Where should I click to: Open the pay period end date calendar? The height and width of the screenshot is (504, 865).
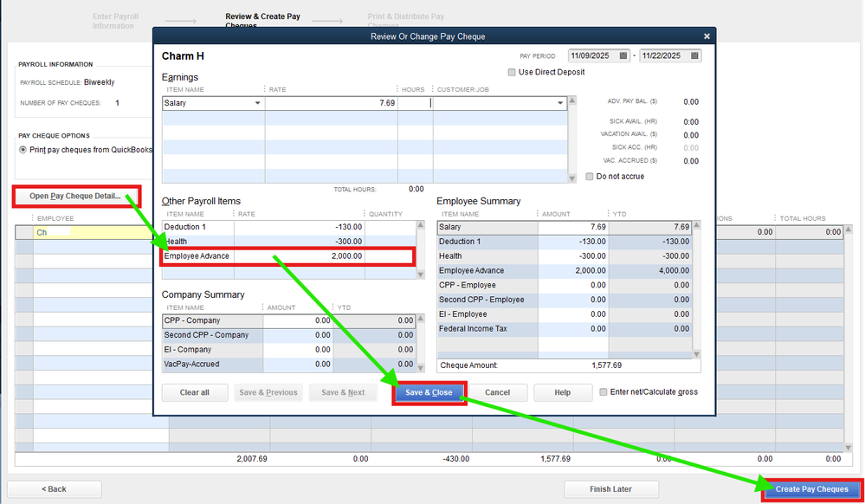coord(694,56)
